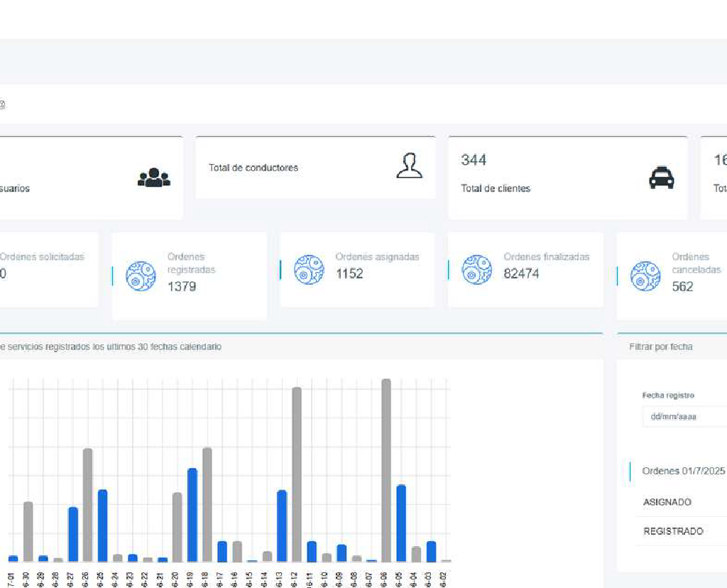Click the driver silhouette icon
727x588 pixels.
409,165
